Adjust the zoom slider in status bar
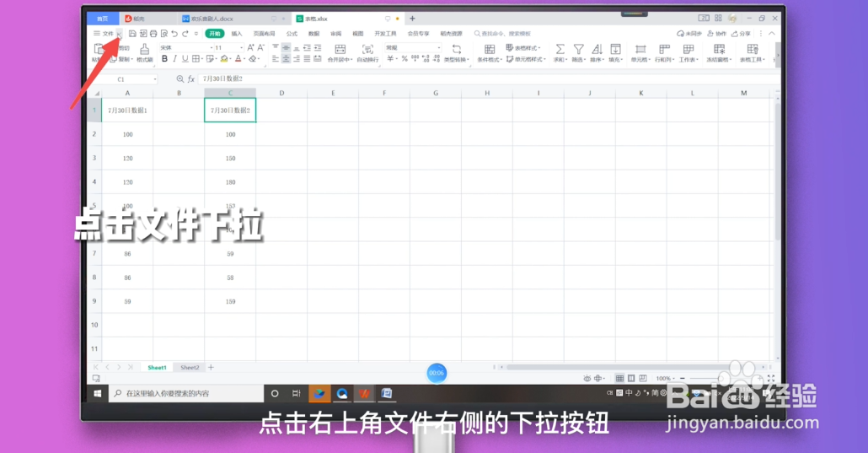868x453 pixels. pyautogui.click(x=720, y=378)
